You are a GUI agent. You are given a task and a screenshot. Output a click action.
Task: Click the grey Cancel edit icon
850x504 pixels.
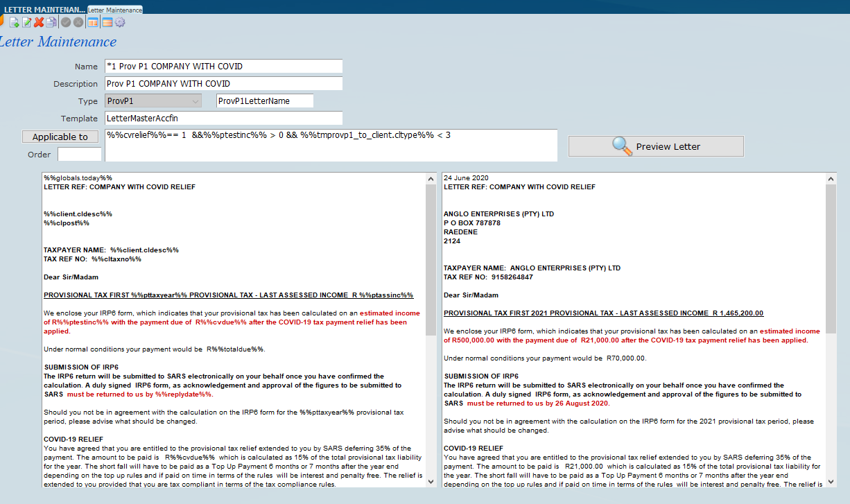pyautogui.click(x=78, y=22)
